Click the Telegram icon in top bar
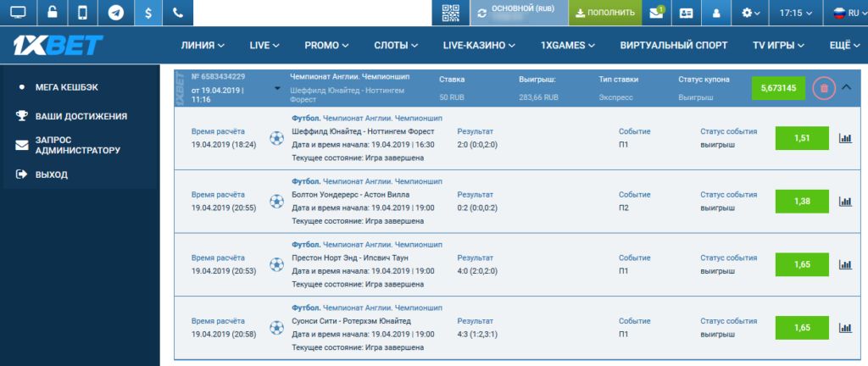 114,13
